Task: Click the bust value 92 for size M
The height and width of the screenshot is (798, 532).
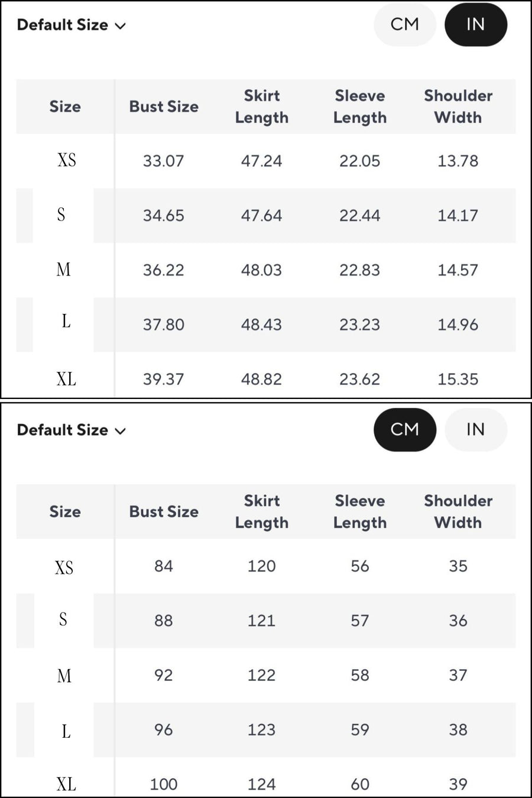Action: [163, 675]
